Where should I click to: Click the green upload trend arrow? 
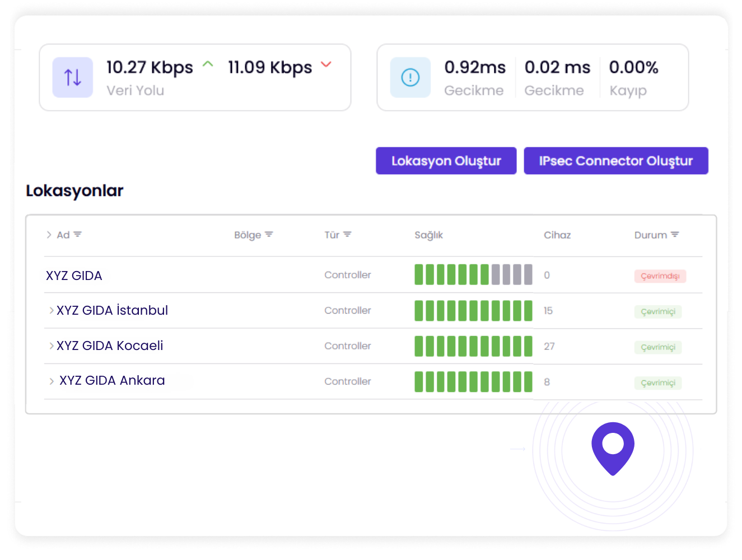pos(208,64)
